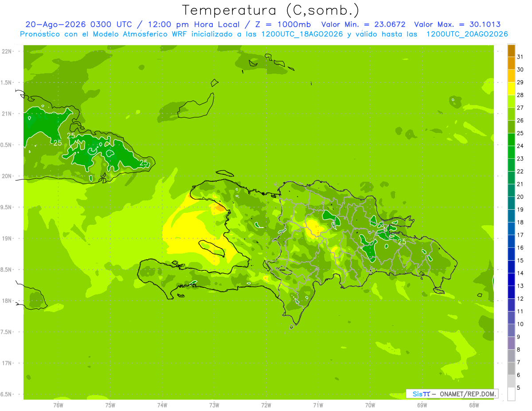Click the '76W' longitude label

pos(58,405)
